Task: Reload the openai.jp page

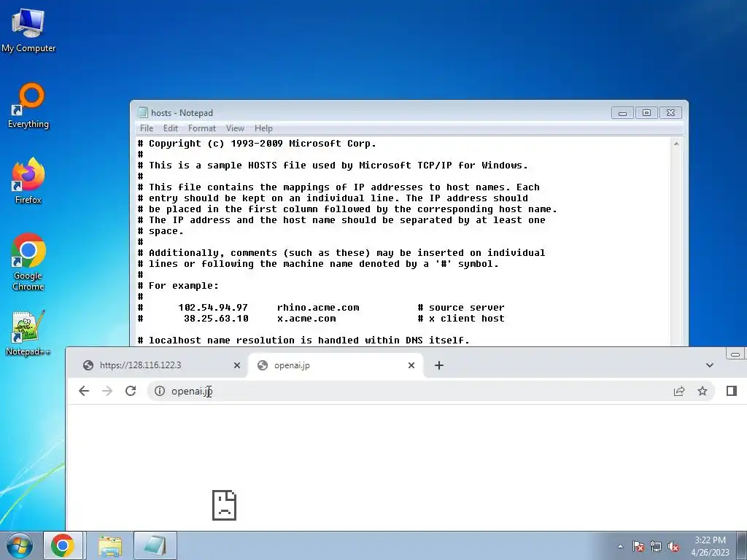Action: pyautogui.click(x=131, y=391)
